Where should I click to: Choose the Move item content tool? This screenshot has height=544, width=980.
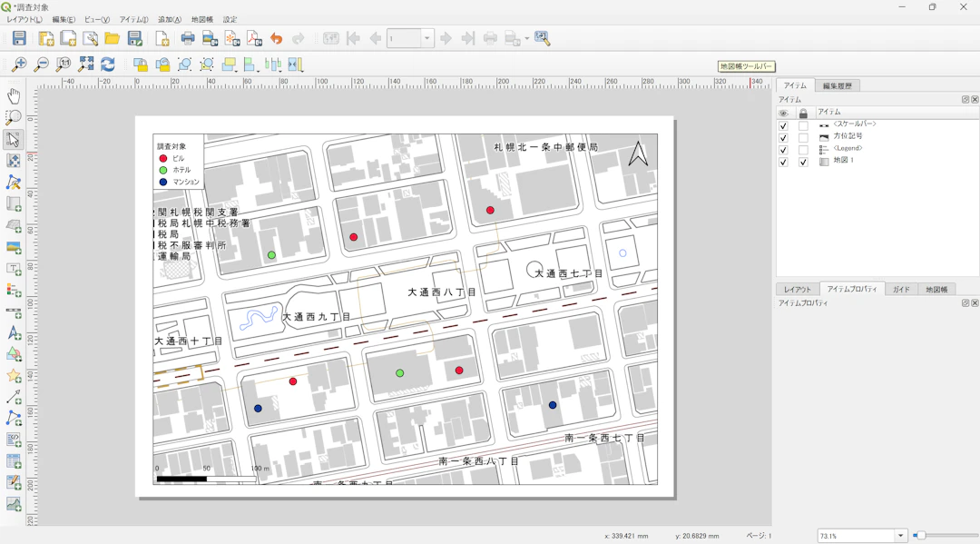click(x=13, y=161)
